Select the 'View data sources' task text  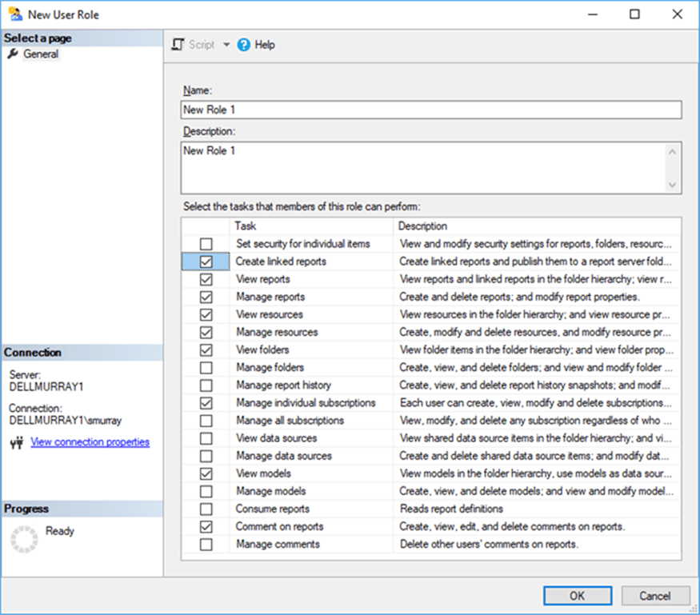(276, 438)
